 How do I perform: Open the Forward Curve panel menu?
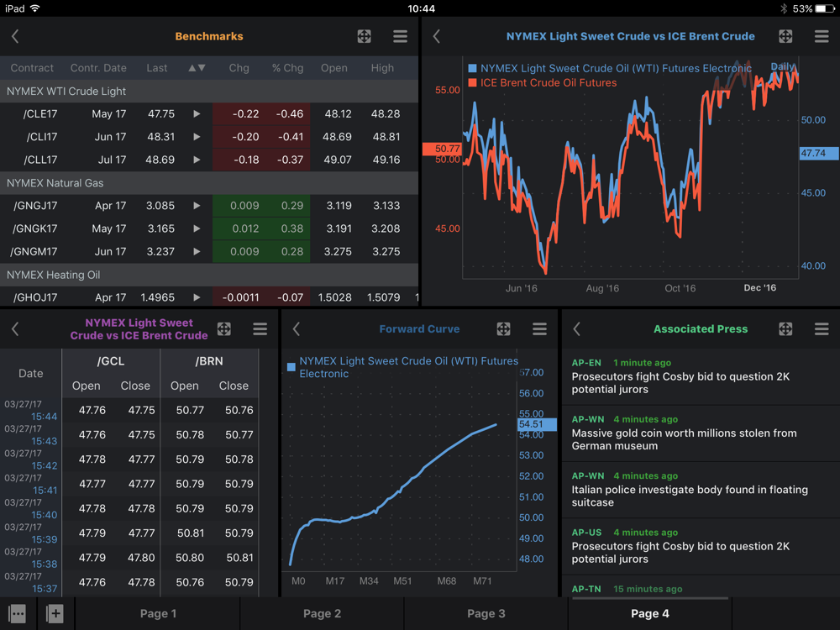point(539,329)
